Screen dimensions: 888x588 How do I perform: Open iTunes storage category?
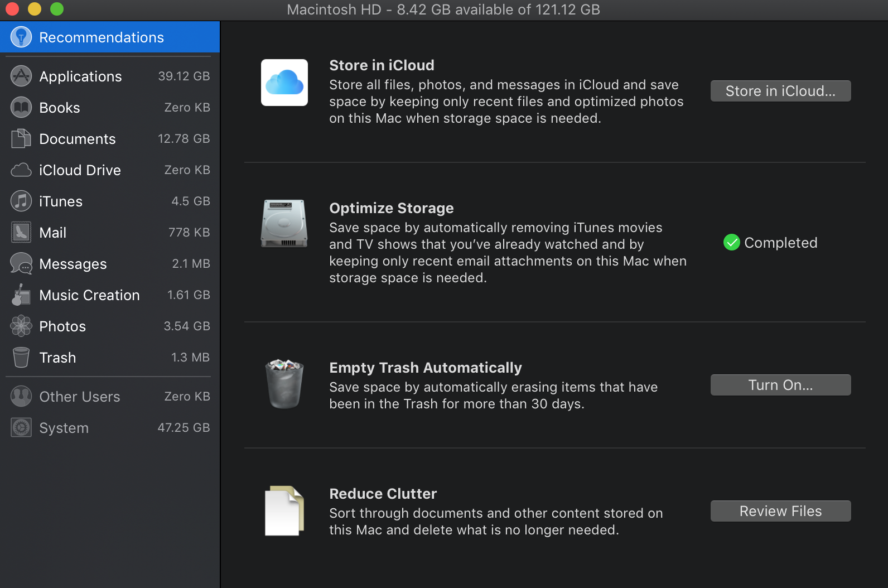coord(110,201)
